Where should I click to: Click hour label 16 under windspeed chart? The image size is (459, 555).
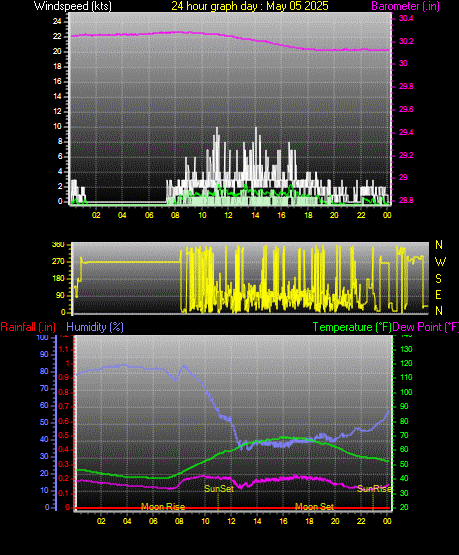(281, 215)
